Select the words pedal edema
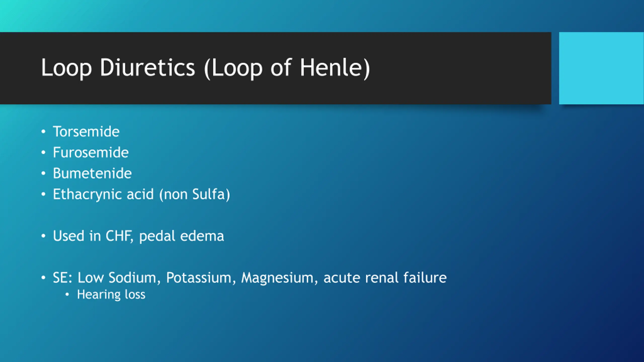The width and height of the screenshot is (644, 362). (181, 236)
